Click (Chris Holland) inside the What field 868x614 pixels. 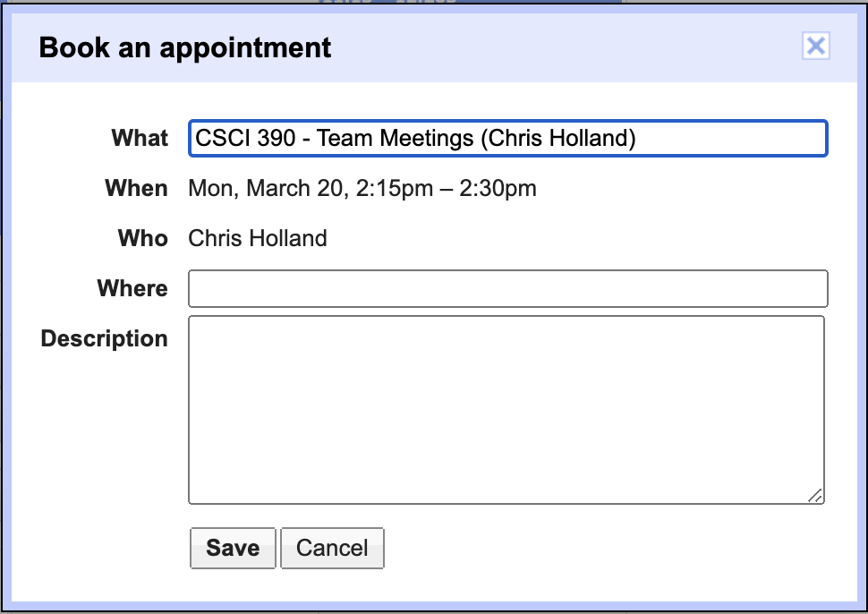tap(557, 139)
